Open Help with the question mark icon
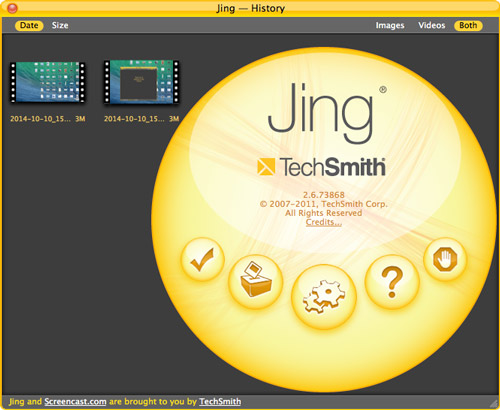Viewport: 500px width, 410px height. pyautogui.click(x=392, y=282)
